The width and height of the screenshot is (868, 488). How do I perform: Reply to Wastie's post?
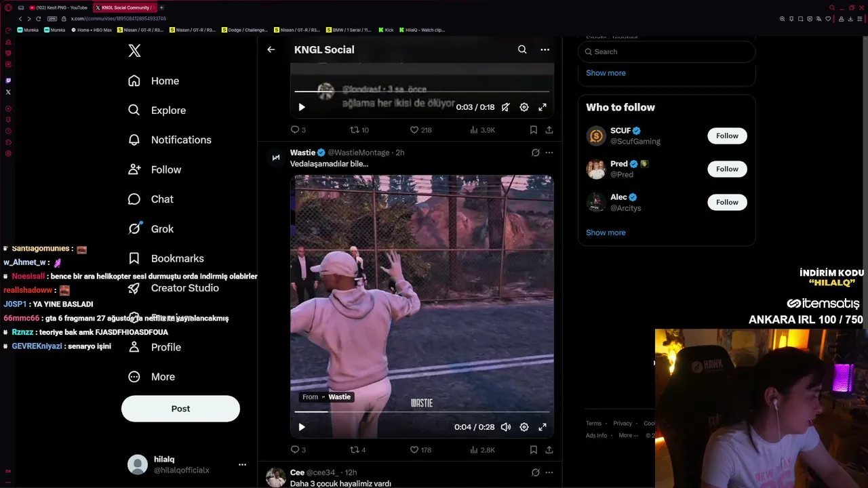point(298,450)
